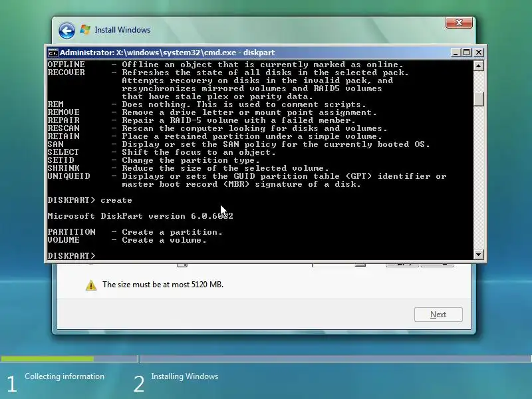Minimize the diskpart command window
Image resolution: width=532 pixels, height=399 pixels.
coord(456,53)
